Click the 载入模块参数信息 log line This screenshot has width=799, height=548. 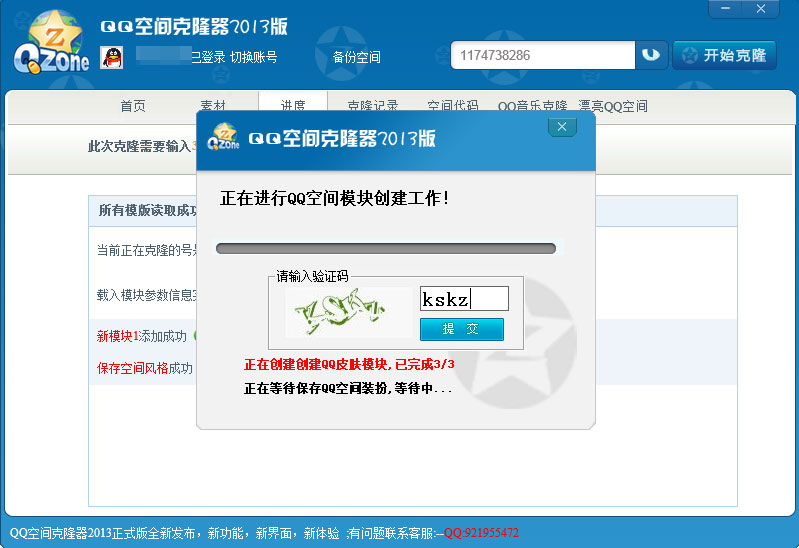(x=146, y=295)
